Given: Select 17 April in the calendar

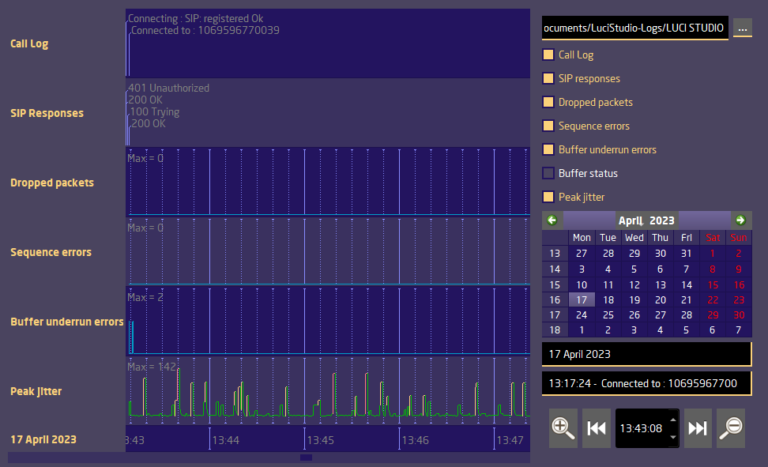Looking at the screenshot, I should pyautogui.click(x=581, y=299).
